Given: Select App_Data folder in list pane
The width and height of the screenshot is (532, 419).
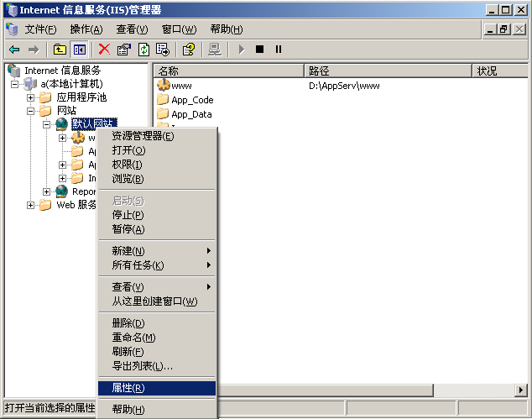Looking at the screenshot, I should [x=185, y=114].
